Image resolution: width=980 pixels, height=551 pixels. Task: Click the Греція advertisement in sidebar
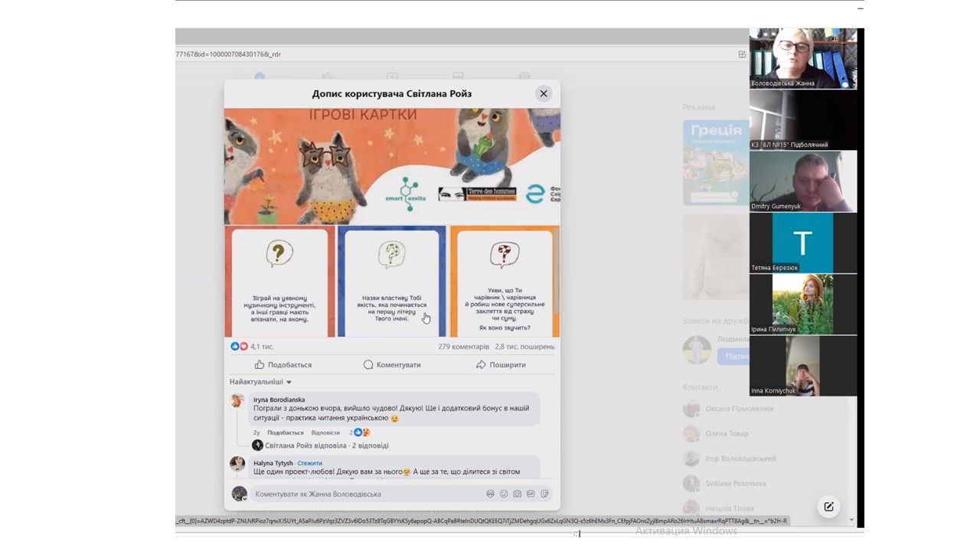click(x=716, y=162)
